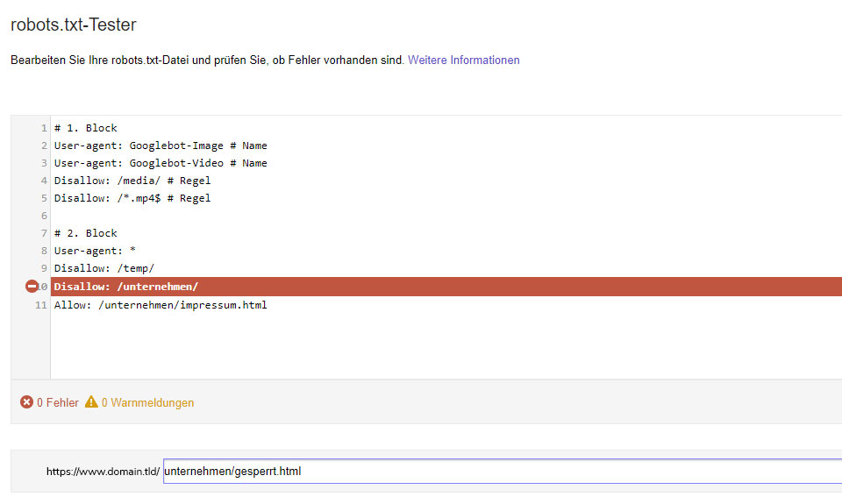Click the URL path input field
The width and height of the screenshot is (842, 504).
pyautogui.click(x=503, y=472)
